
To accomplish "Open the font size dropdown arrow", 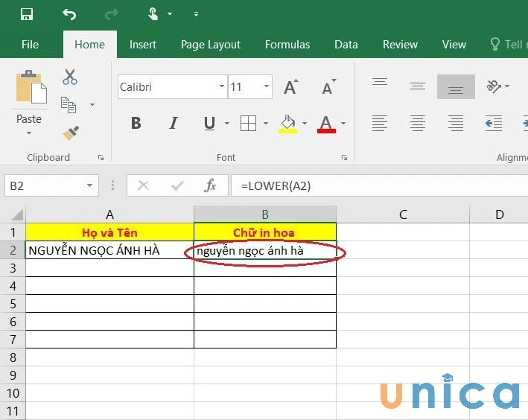I will (267, 86).
